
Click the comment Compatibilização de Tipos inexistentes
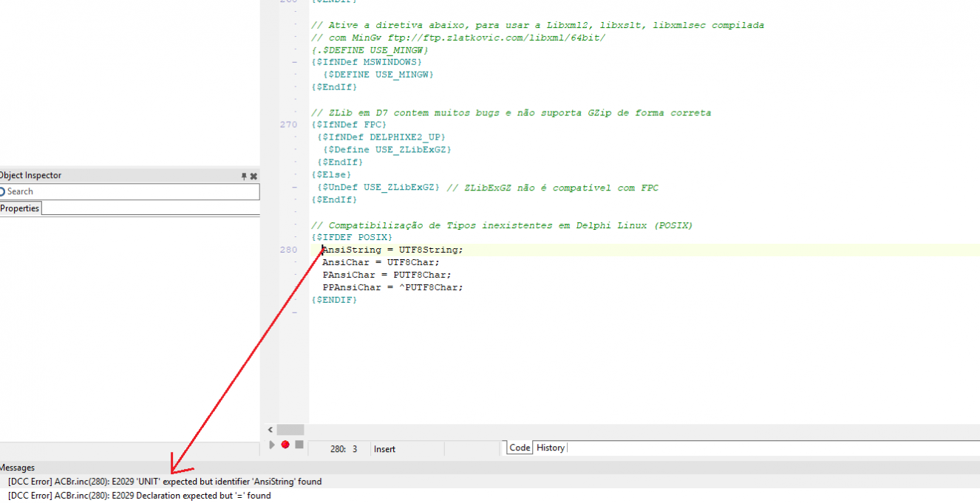coord(502,225)
